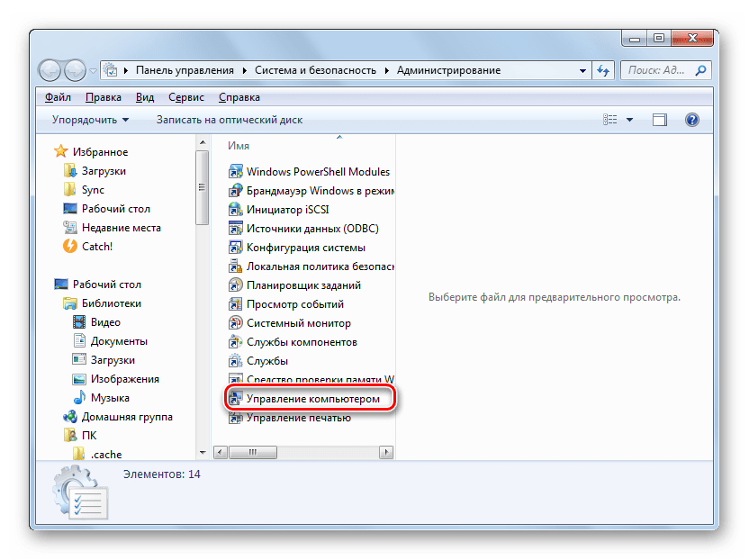The width and height of the screenshot is (749, 560).
Task: Open the Просмотр событий shortcut icon
Action: tap(236, 304)
